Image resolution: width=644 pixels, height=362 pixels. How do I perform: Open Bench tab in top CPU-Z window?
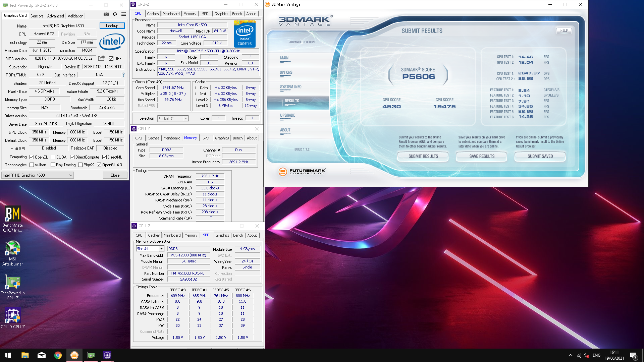tap(237, 14)
